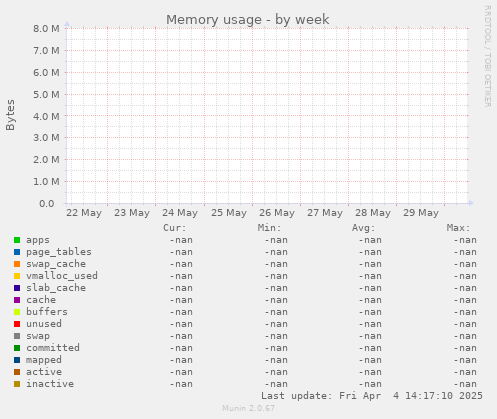The width and height of the screenshot is (497, 419).
Task: Click the '6.0 M' y-axis tick label
Action: point(46,73)
